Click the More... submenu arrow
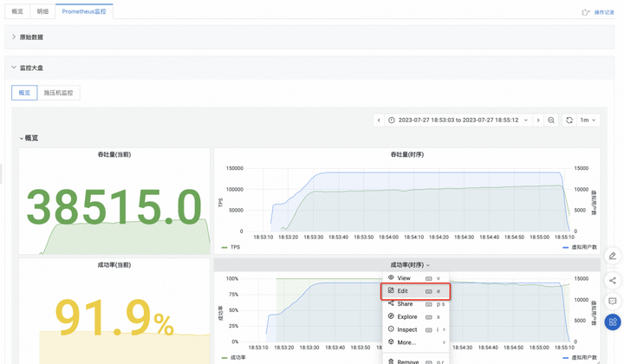The image size is (624, 364). coord(444,342)
